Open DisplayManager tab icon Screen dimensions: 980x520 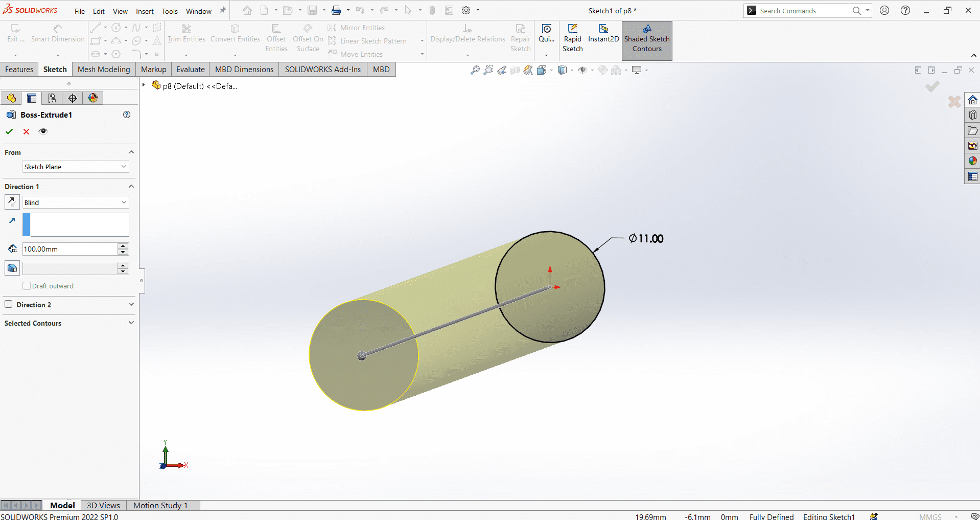pyautogui.click(x=93, y=98)
